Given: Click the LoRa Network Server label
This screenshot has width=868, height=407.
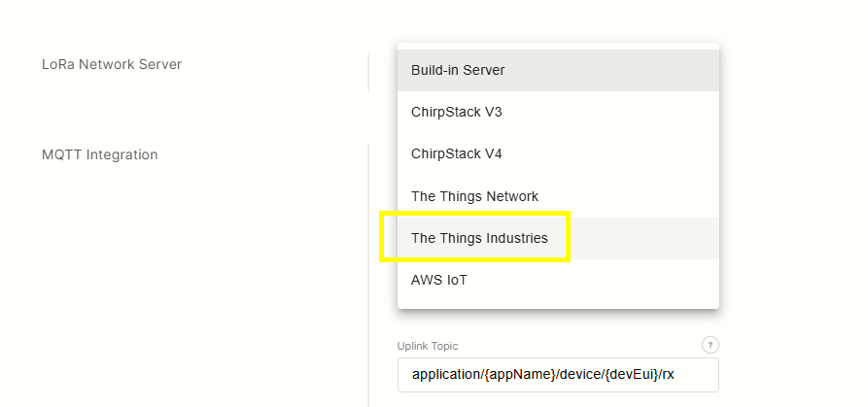Looking at the screenshot, I should tap(112, 65).
